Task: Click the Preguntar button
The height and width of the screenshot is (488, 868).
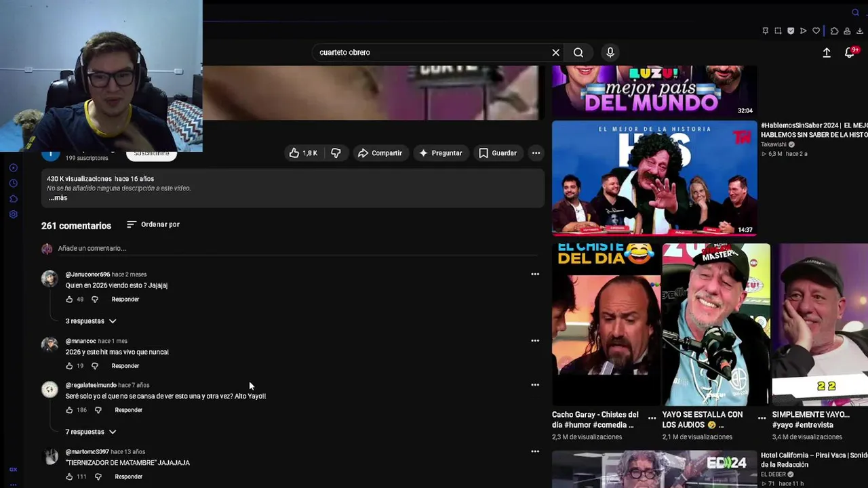Action: 441,153
